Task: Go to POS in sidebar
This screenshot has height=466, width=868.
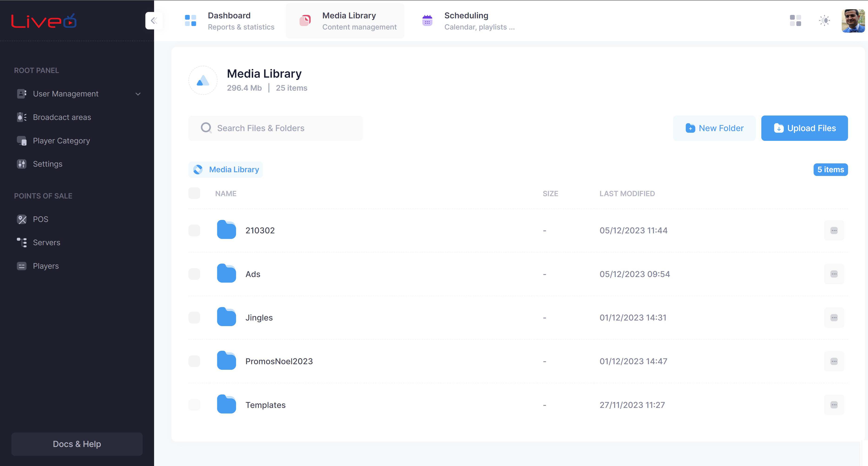Action: click(40, 219)
